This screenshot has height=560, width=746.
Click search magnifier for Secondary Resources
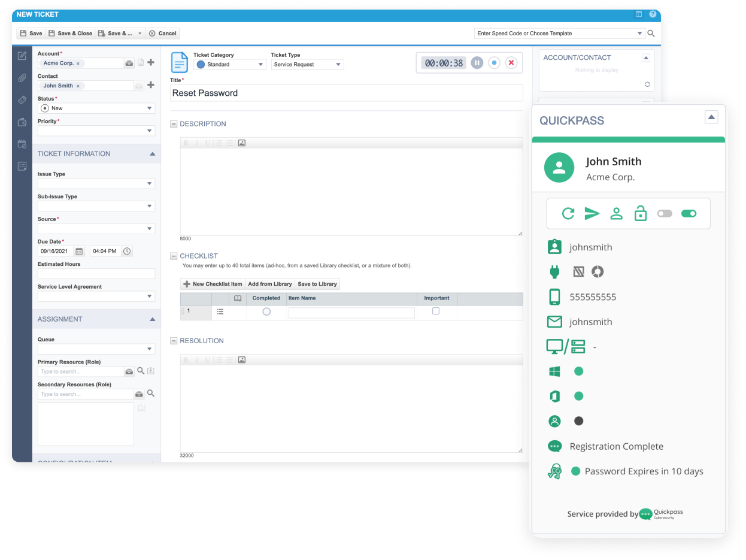click(x=151, y=393)
